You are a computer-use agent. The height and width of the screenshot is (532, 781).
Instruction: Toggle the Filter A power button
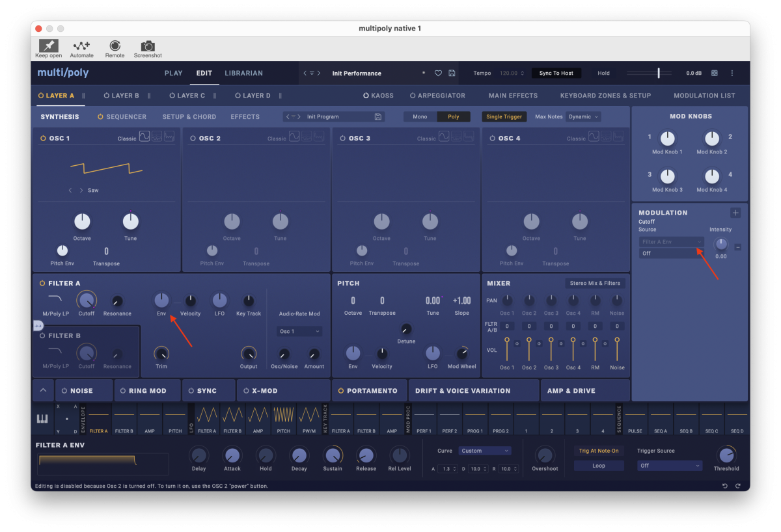43,284
